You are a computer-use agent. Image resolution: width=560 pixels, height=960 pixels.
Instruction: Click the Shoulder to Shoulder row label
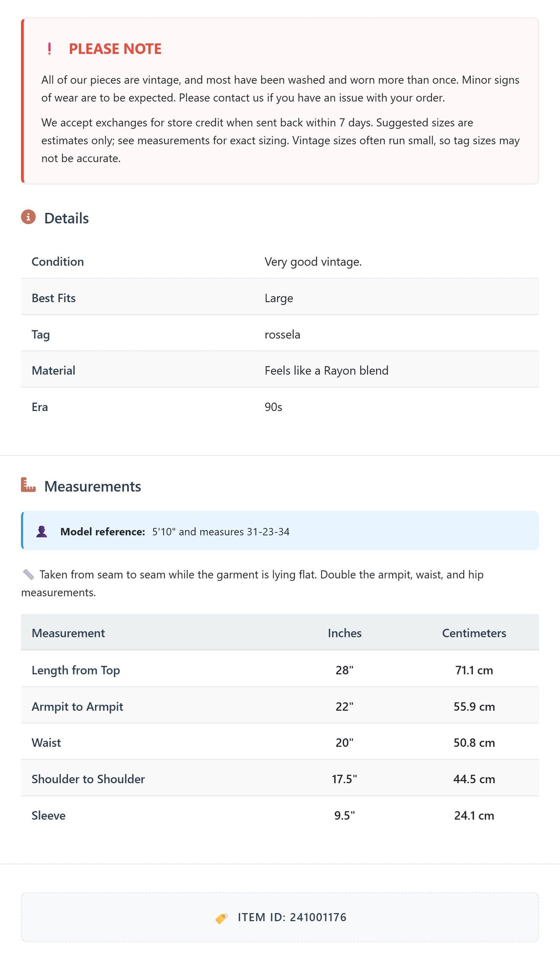pyautogui.click(x=88, y=779)
